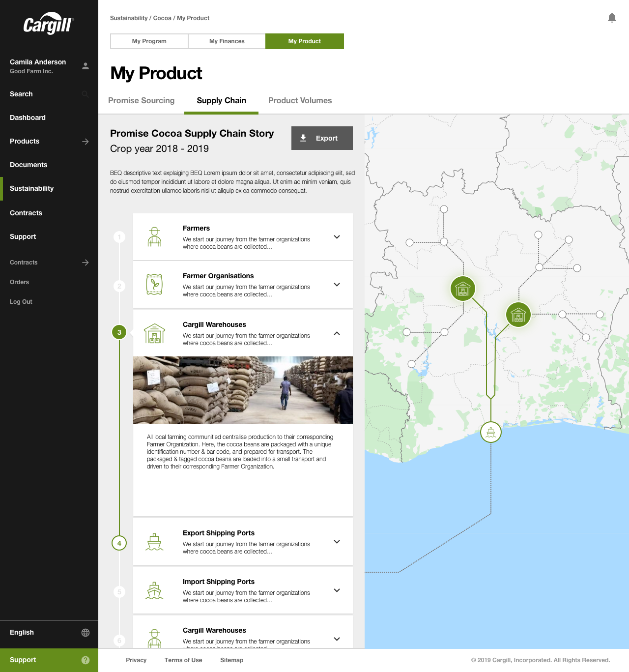Collapse the open Cargill Warehouses step 3 card
629x672 pixels.
click(x=337, y=333)
